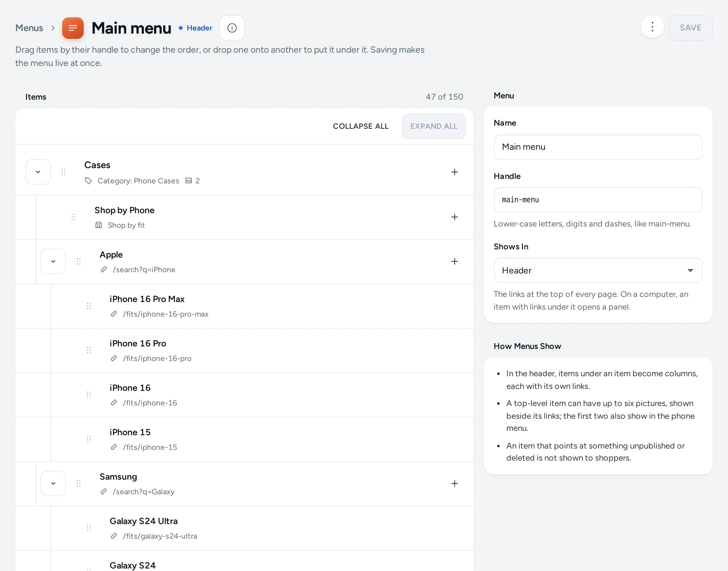This screenshot has height=571, width=728.
Task: Select the Cases menu item title
Action: [x=97, y=165]
